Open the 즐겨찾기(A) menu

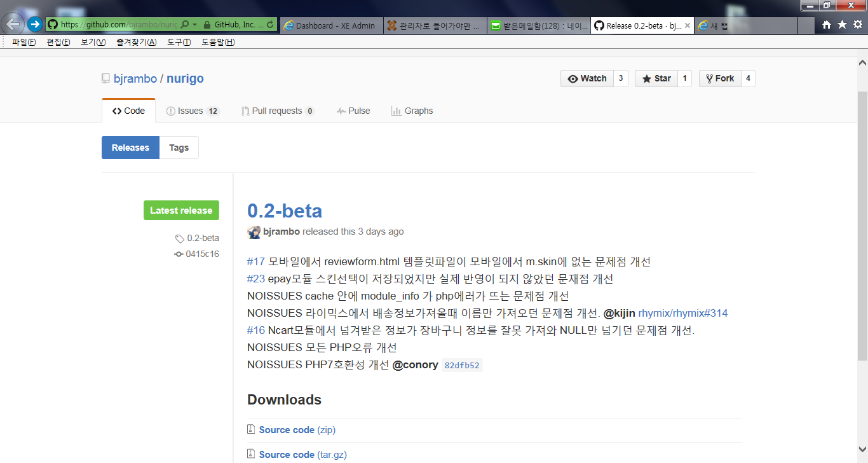pyautogui.click(x=136, y=42)
